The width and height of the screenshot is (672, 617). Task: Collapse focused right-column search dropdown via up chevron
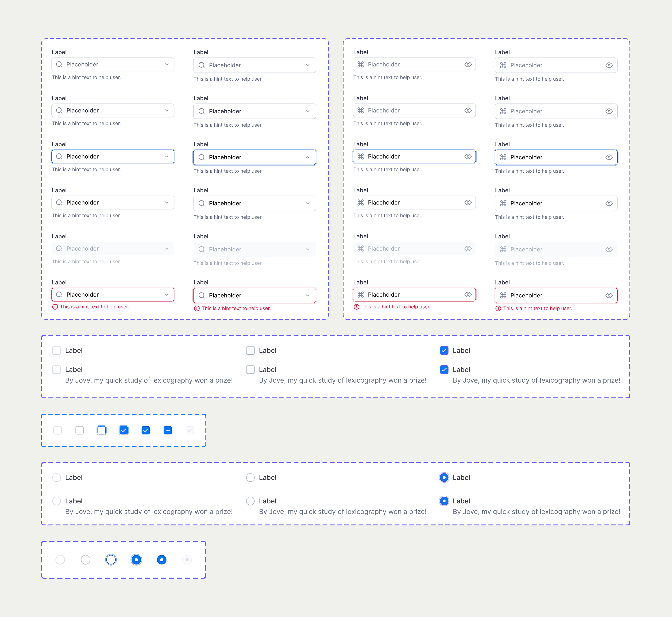tap(307, 157)
